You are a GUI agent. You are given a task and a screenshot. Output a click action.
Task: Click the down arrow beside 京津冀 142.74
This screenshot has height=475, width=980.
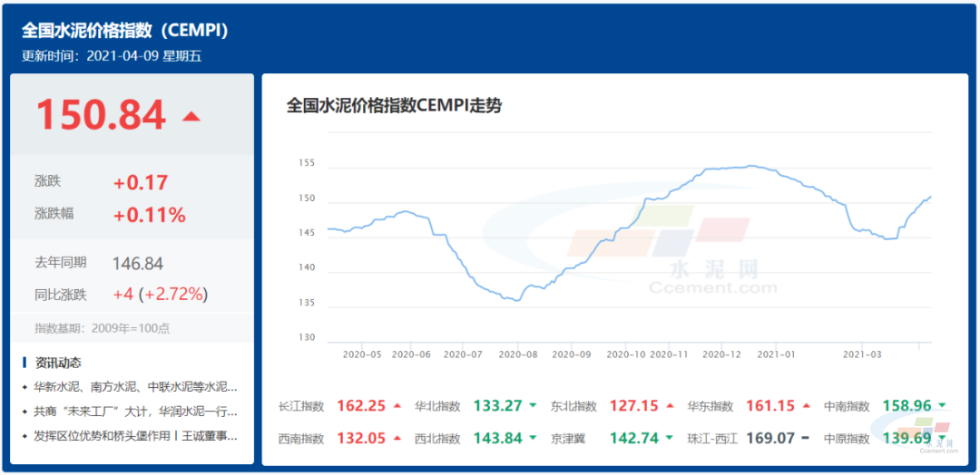pos(669,439)
